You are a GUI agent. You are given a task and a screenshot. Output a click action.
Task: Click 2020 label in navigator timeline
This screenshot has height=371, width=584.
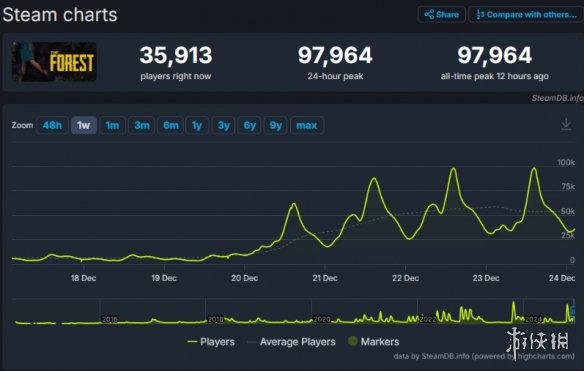(322, 319)
